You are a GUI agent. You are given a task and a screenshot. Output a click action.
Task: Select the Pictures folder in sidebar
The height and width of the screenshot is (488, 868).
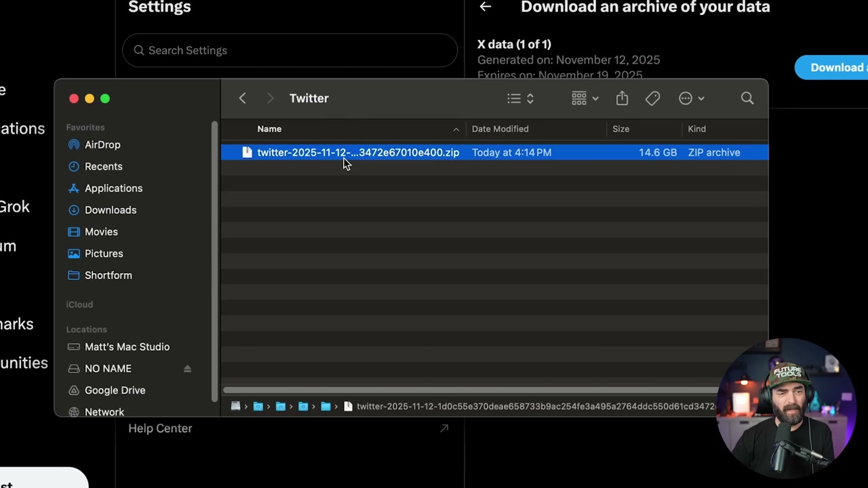tap(104, 253)
